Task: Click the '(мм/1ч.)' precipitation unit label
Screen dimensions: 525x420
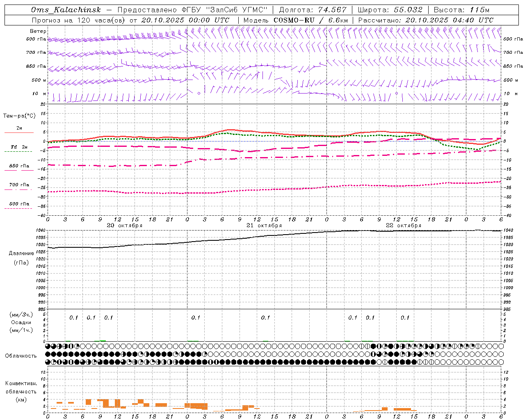Action: [21, 330]
